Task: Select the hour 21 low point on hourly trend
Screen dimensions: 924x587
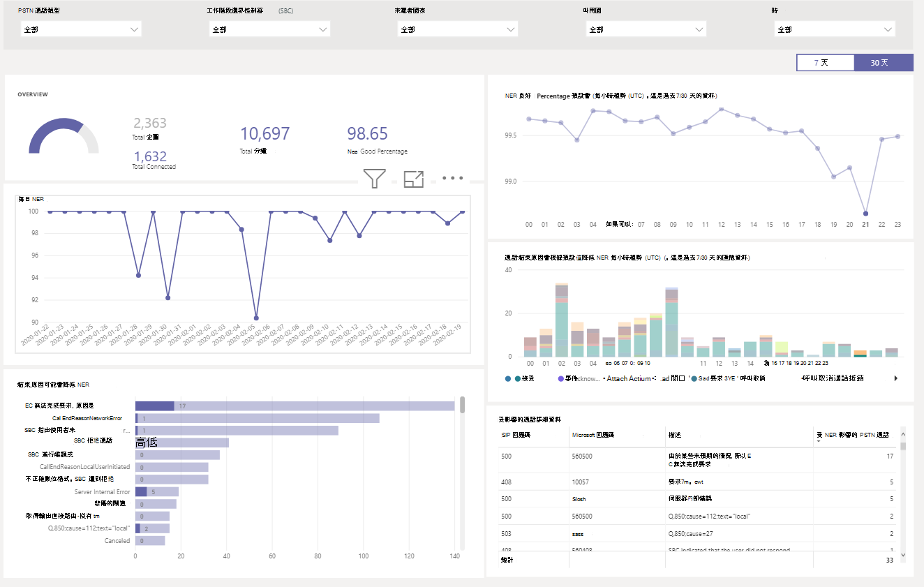Action: 865,214
